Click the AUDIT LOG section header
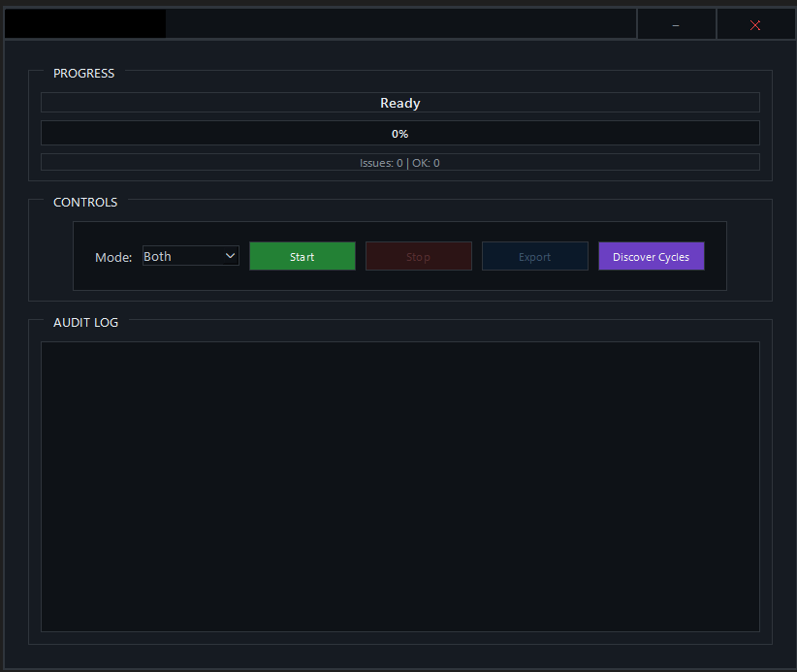 pyautogui.click(x=85, y=322)
